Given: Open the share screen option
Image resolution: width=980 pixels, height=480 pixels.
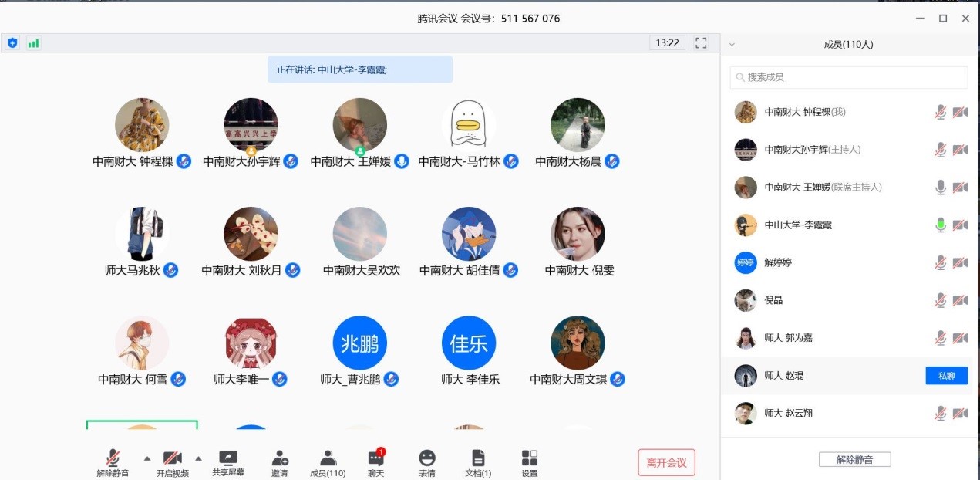Looking at the screenshot, I should (x=228, y=464).
